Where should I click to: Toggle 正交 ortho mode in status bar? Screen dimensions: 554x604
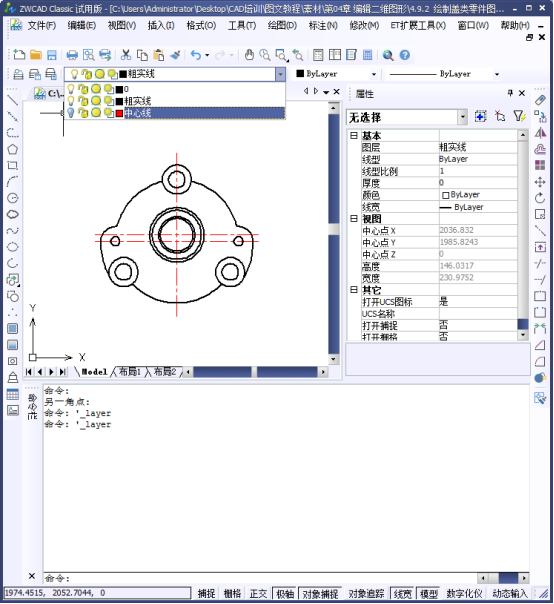coord(258,594)
